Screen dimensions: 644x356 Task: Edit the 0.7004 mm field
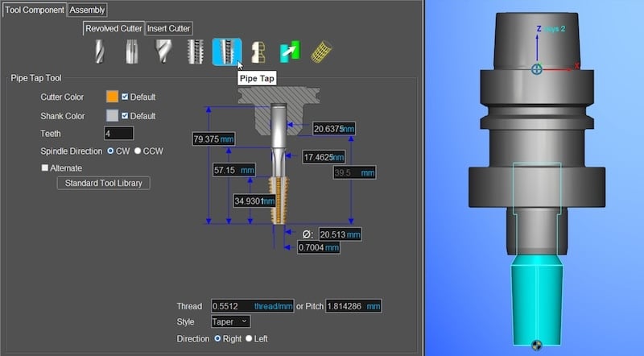pyautogui.click(x=319, y=247)
